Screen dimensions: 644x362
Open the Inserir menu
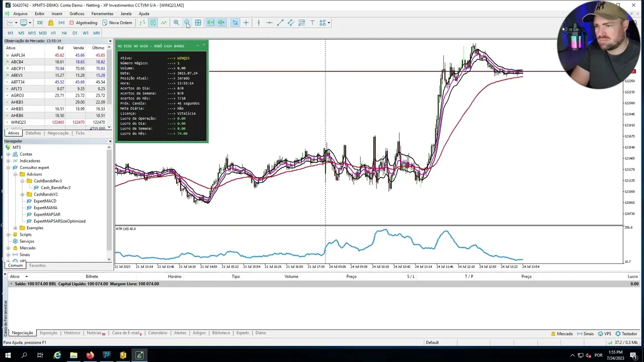tap(57, 14)
